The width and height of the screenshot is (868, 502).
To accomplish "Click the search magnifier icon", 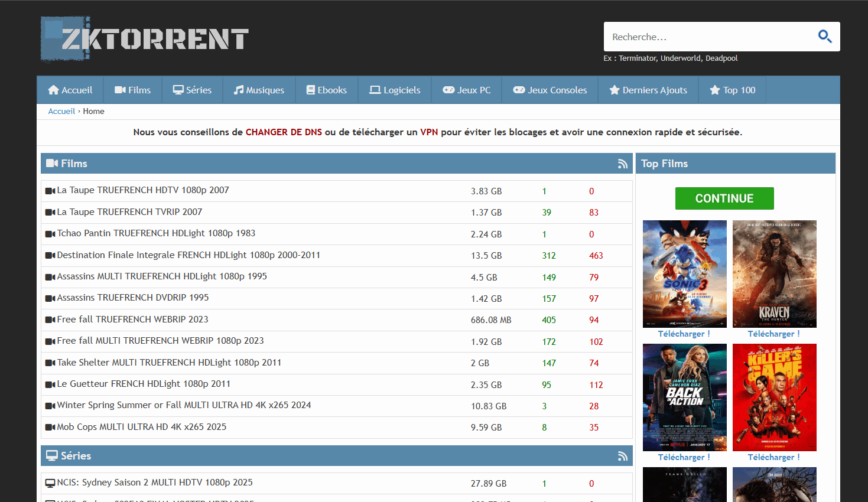I will 825,37.
